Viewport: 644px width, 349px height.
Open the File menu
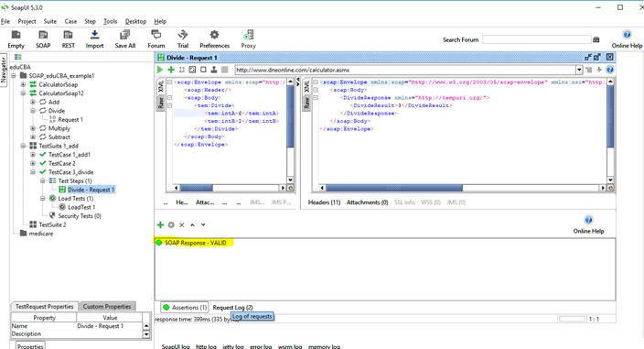click(5, 21)
